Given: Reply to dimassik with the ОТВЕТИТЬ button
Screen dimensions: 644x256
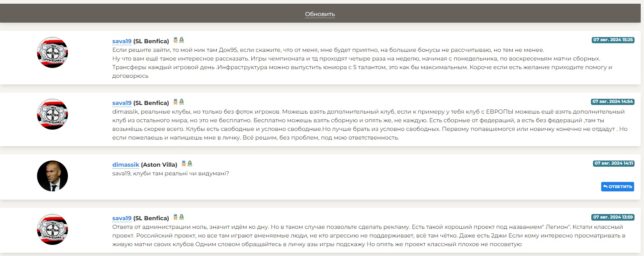Looking at the screenshot, I should [617, 186].
